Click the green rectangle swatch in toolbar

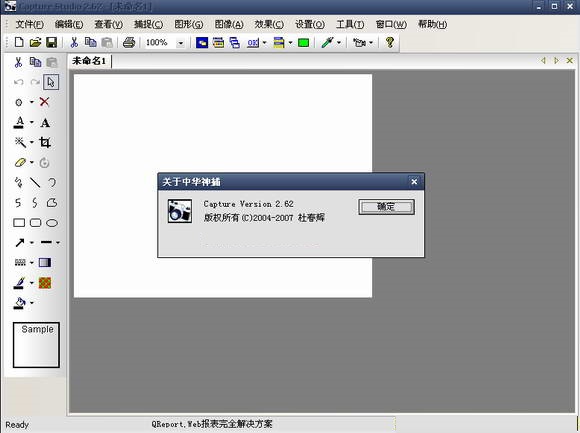[303, 43]
